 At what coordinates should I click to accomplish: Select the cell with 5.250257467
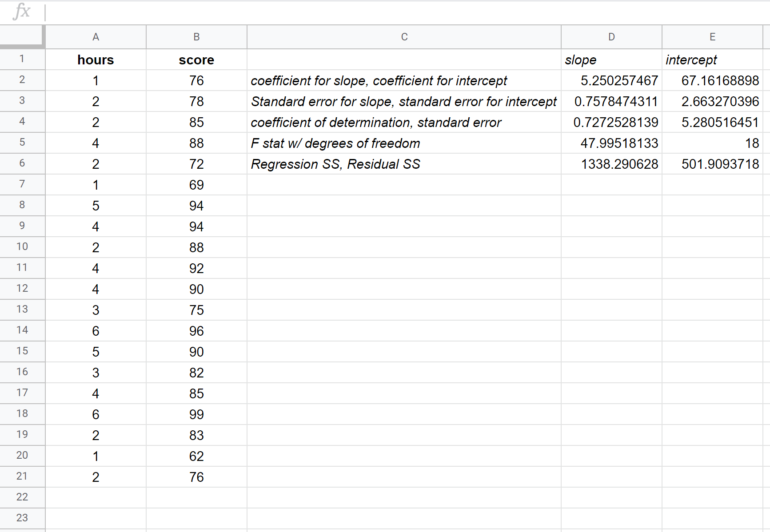[x=611, y=80]
